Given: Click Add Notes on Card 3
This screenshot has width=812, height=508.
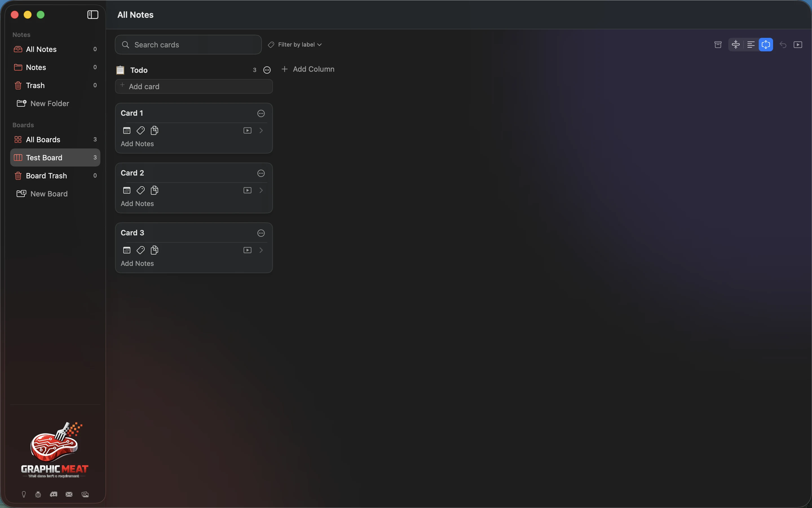Looking at the screenshot, I should tap(137, 263).
